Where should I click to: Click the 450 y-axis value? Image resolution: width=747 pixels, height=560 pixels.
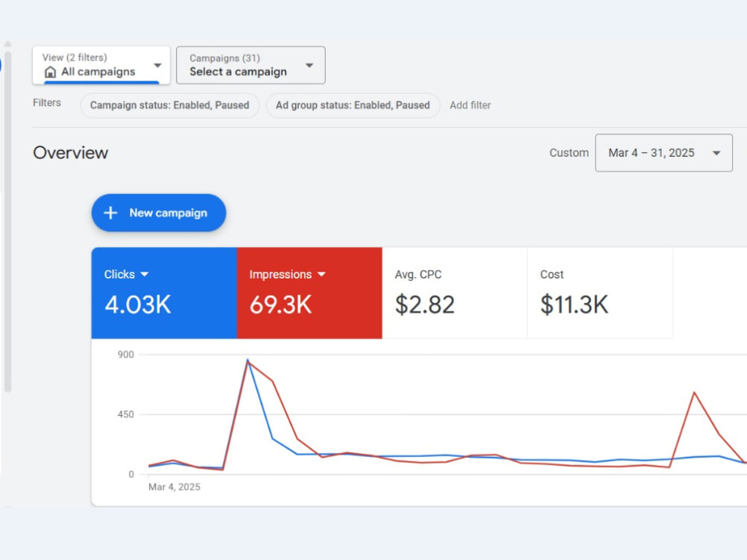(x=125, y=414)
